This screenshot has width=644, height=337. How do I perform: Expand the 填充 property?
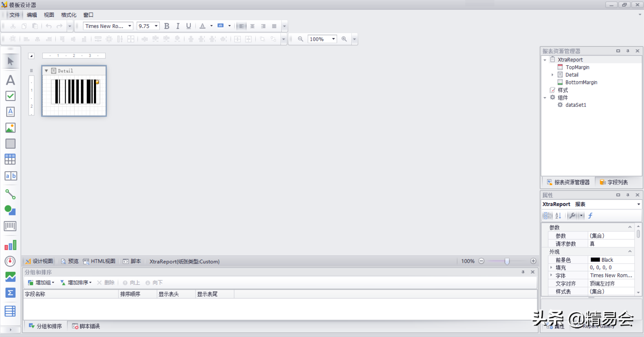(551, 267)
